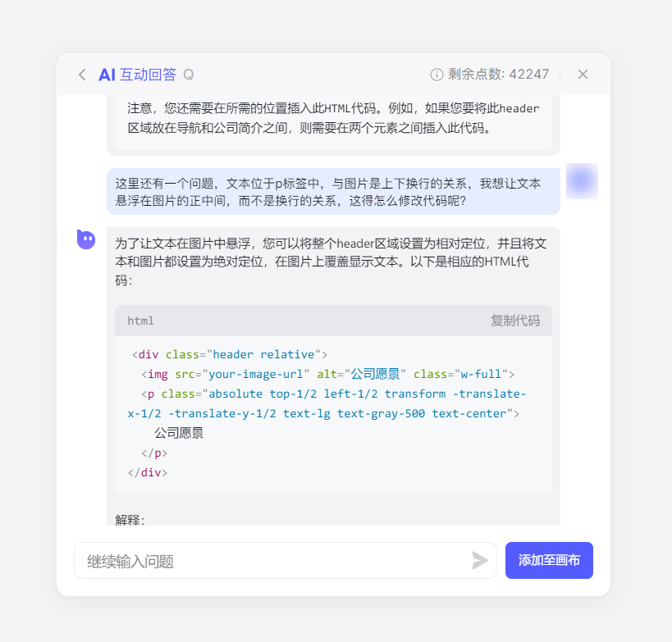The image size is (672, 642).
Task: Click the div class header relative line
Action: pyautogui.click(x=230, y=354)
